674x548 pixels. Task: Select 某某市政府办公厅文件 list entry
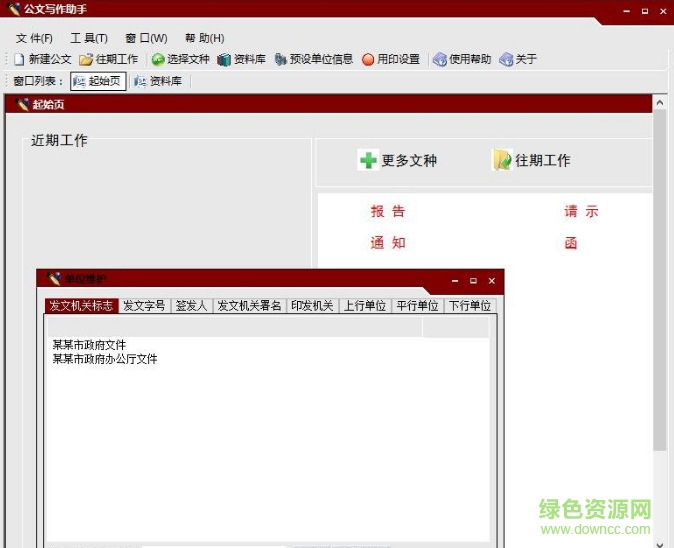(x=105, y=359)
